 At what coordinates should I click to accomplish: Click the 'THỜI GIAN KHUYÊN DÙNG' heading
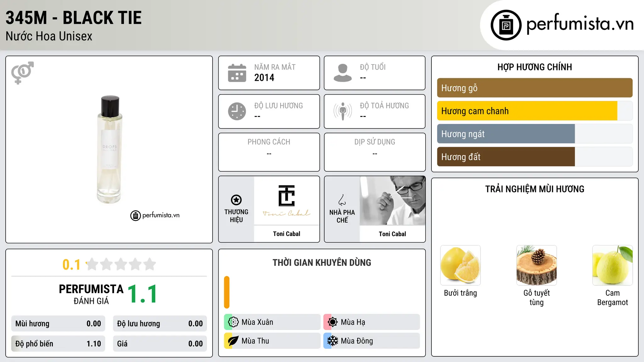(x=322, y=263)
